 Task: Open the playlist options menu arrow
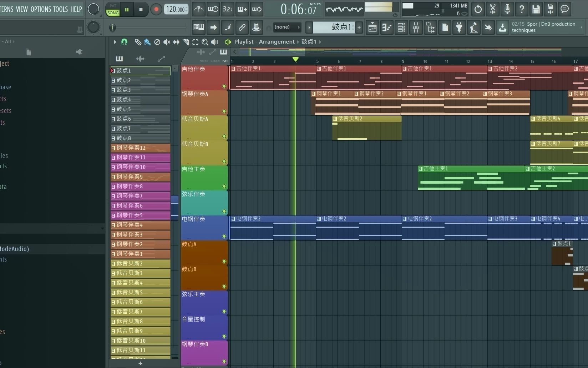click(115, 42)
